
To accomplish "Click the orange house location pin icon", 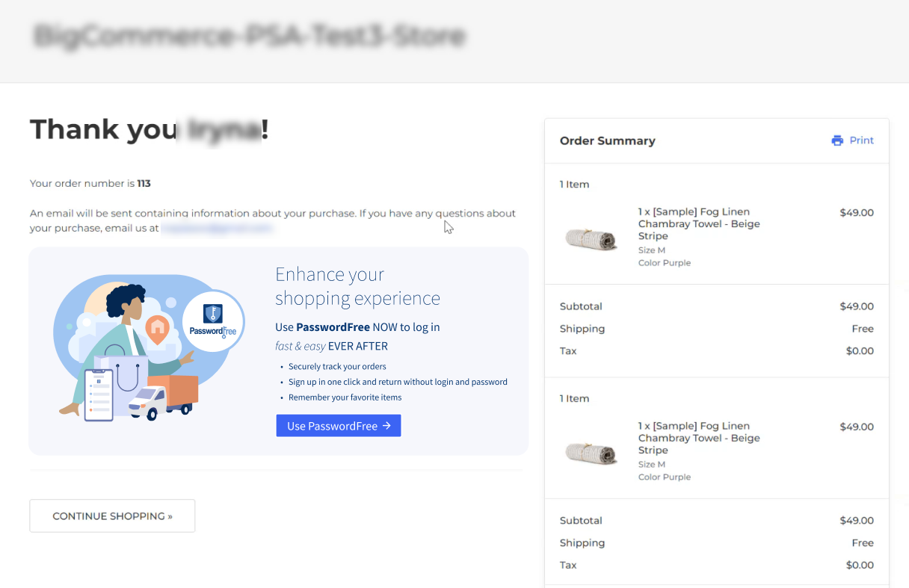I will pyautogui.click(x=156, y=329).
